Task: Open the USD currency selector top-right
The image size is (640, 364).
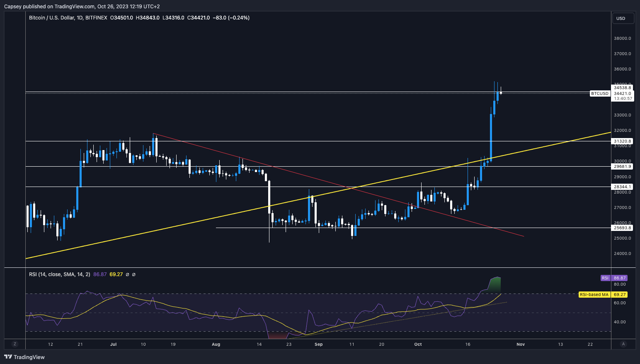Action: [x=623, y=18]
